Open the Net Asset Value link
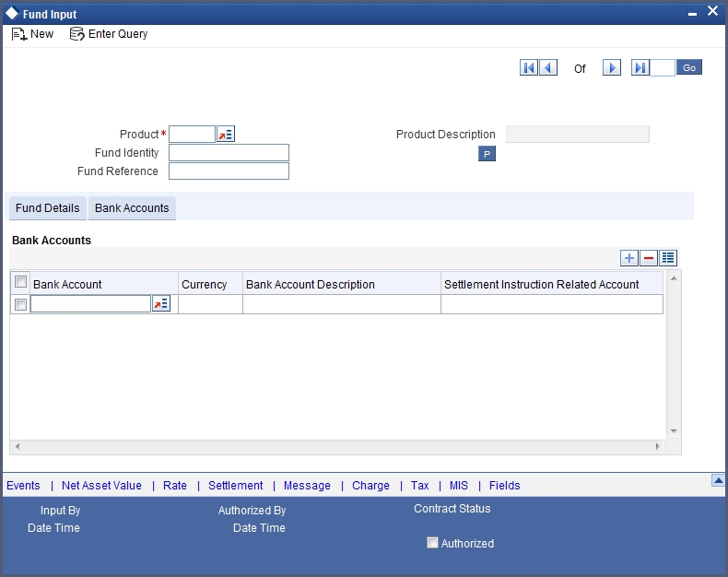This screenshot has width=728, height=577. (101, 486)
